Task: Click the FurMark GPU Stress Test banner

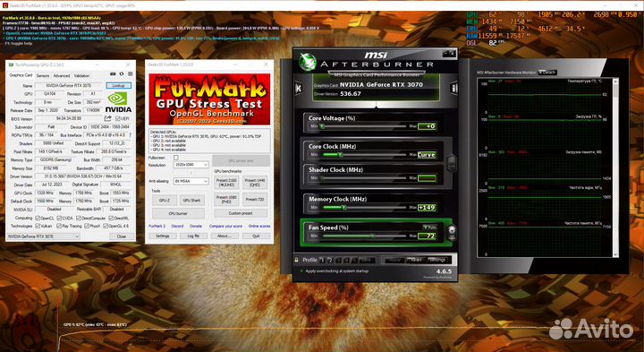Action: coord(209,99)
